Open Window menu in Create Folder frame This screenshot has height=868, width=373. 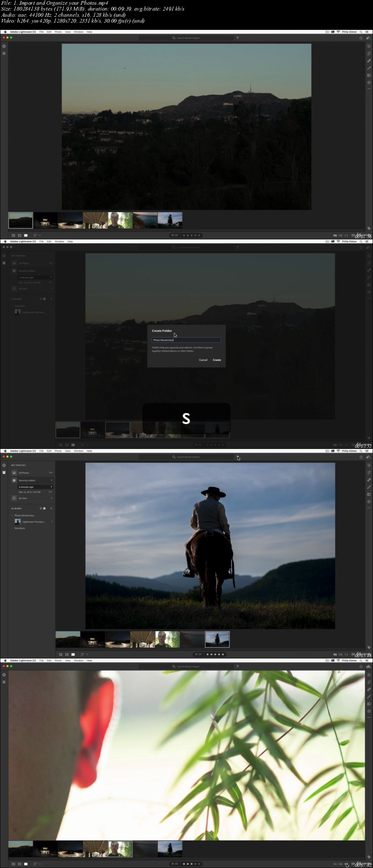pyautogui.click(x=59, y=242)
